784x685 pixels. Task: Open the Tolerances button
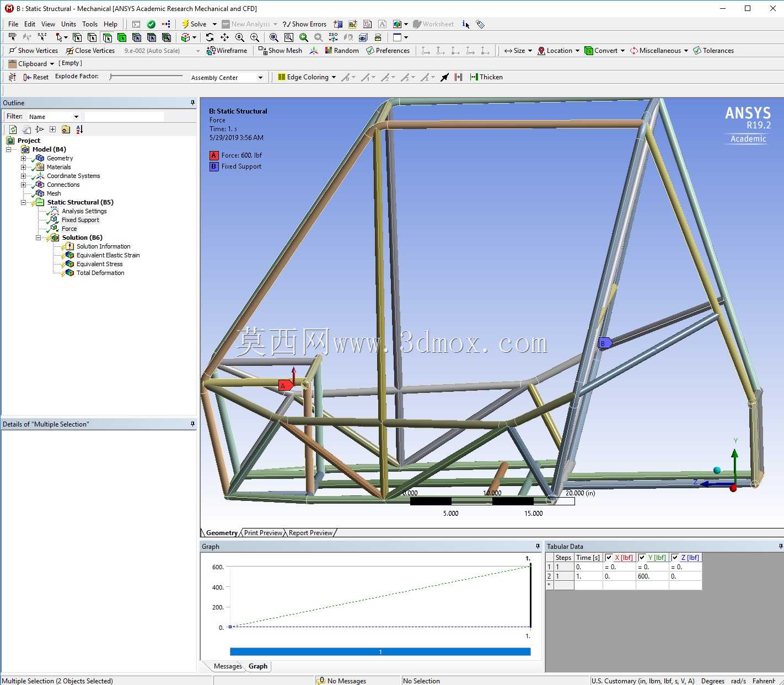(713, 51)
